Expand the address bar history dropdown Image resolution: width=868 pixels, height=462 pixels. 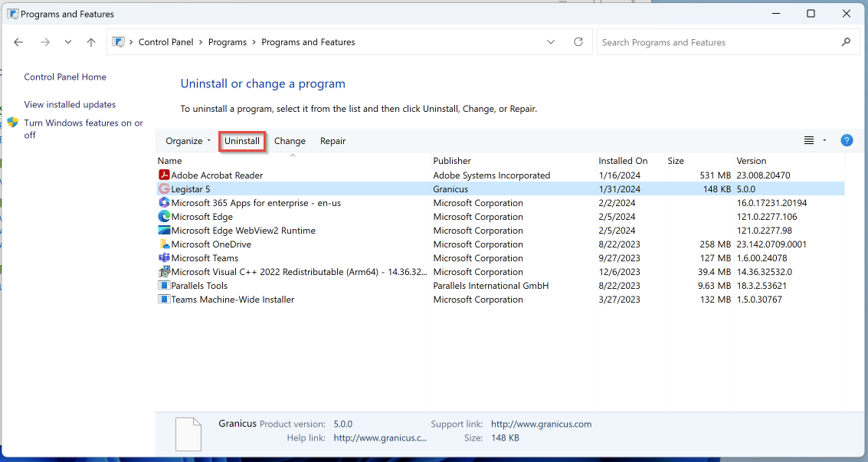(551, 42)
